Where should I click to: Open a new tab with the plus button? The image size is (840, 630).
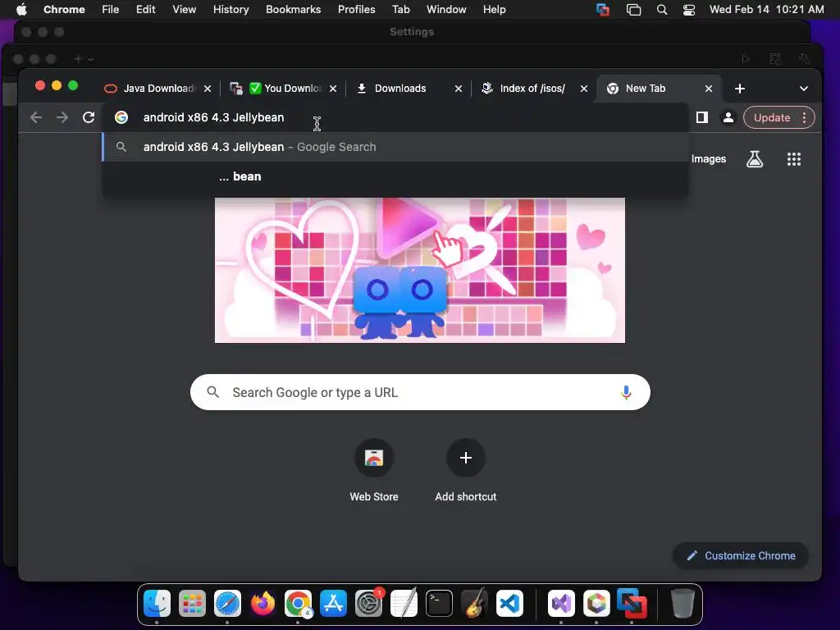tap(740, 89)
